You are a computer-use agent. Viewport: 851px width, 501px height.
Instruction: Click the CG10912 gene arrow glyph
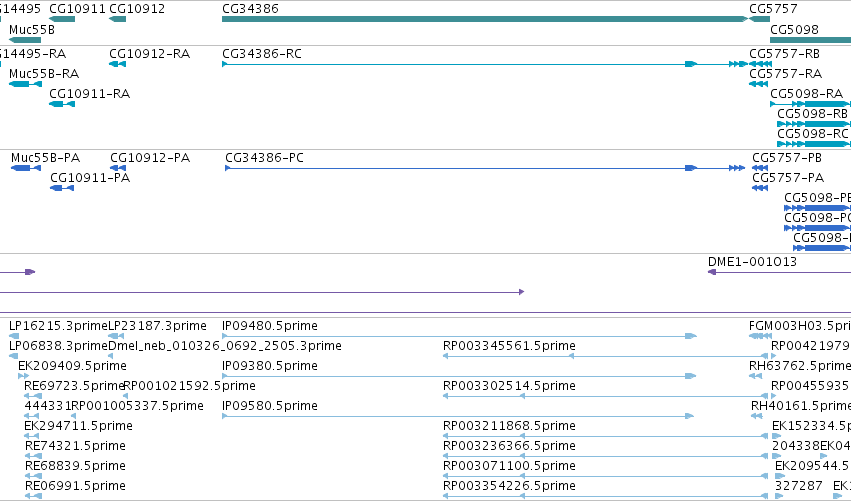pos(118,19)
